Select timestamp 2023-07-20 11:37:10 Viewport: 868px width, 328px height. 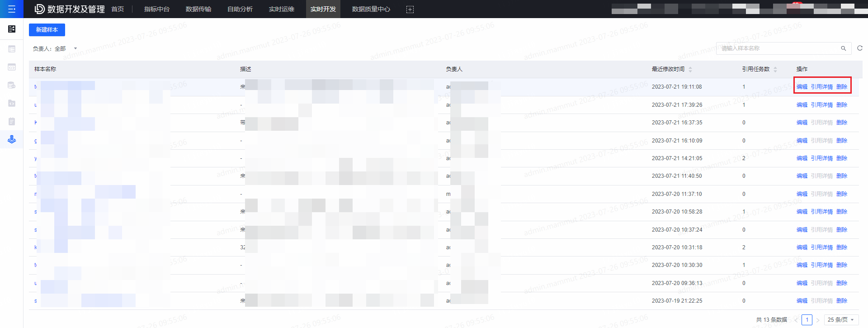[x=677, y=194]
